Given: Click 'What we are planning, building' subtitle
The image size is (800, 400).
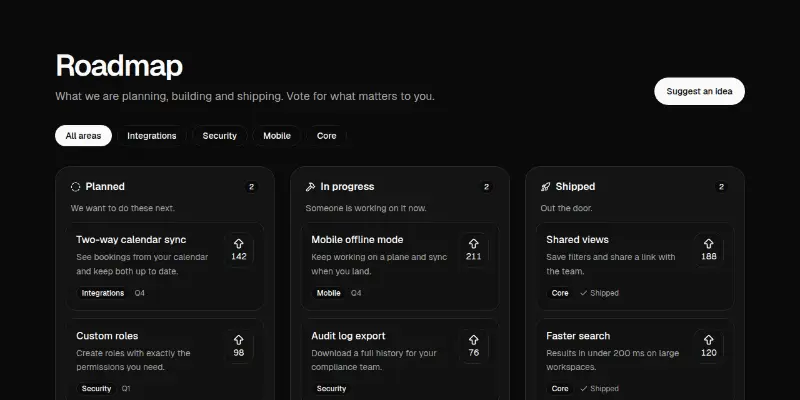Looking at the screenshot, I should tap(245, 96).
